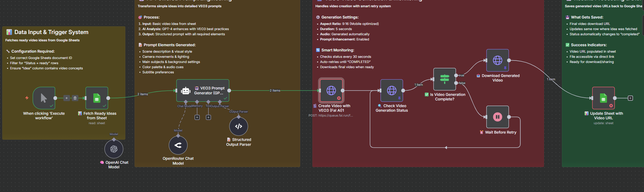Click the pin icon on Download Generated Video node

click(505, 68)
